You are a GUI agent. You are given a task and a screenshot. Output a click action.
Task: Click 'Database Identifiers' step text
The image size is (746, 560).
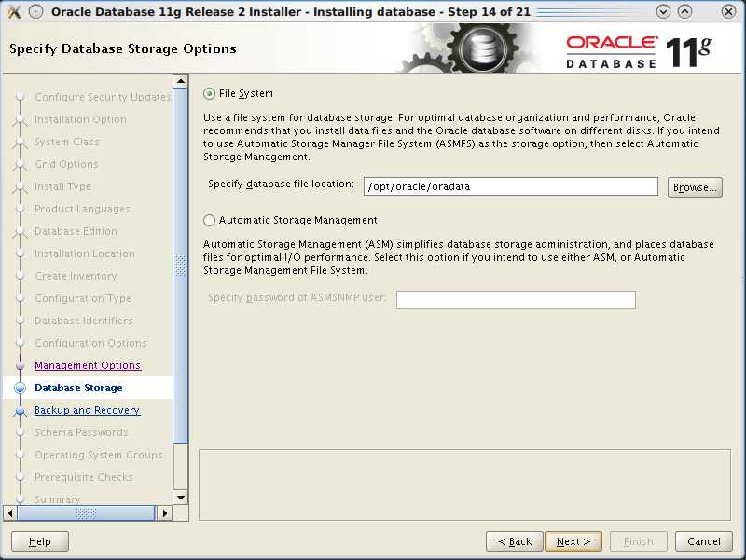84,321
